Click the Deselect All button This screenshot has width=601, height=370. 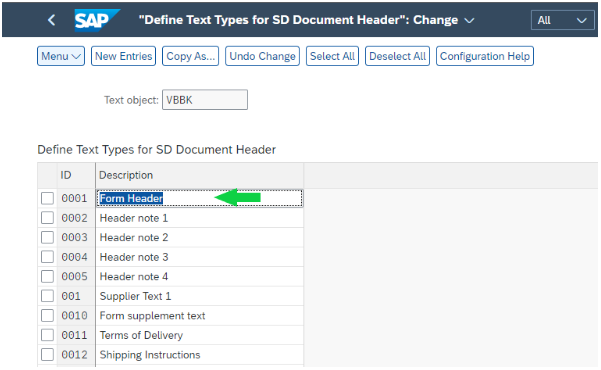point(397,56)
